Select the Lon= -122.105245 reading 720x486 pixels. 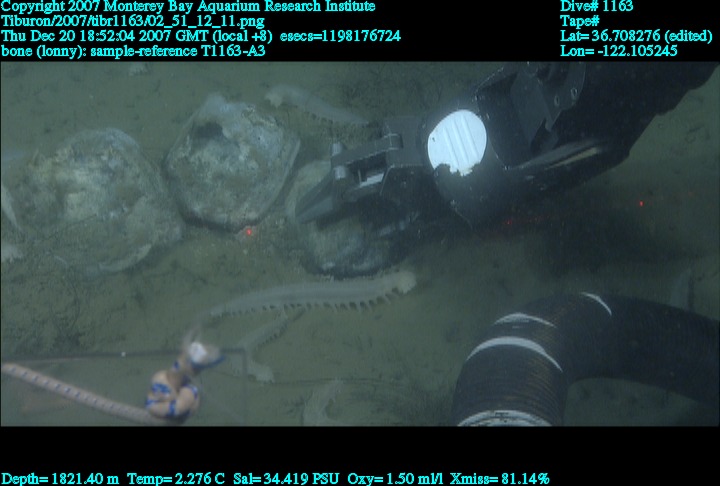click(x=619, y=50)
